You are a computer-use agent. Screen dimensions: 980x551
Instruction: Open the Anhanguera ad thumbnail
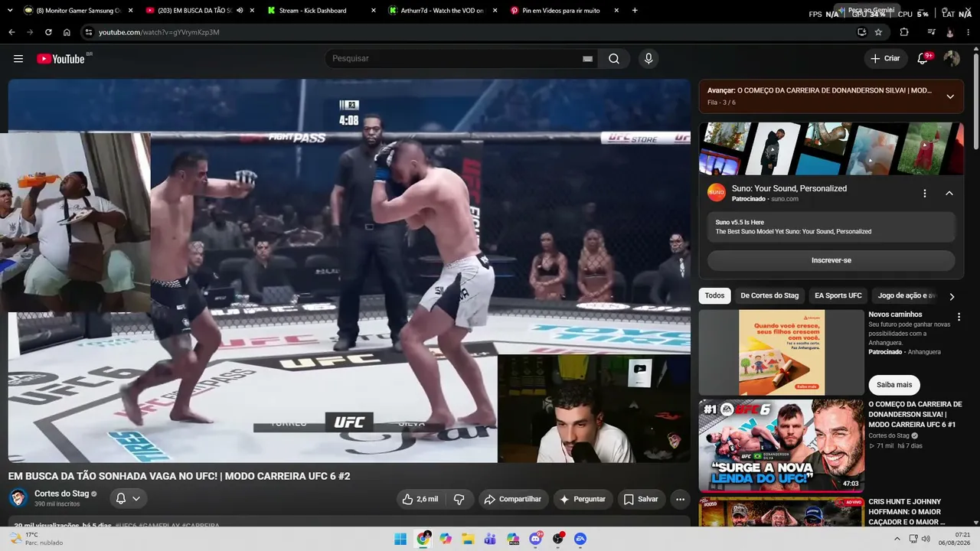click(x=782, y=353)
